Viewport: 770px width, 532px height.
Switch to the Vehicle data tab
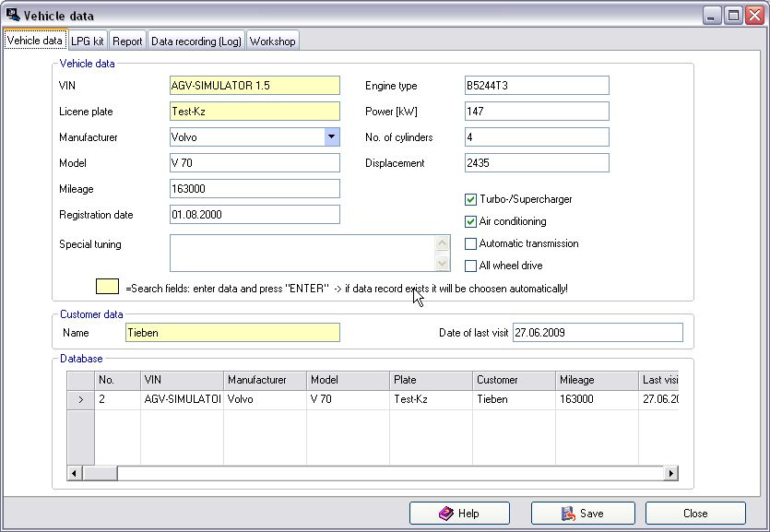coord(35,41)
